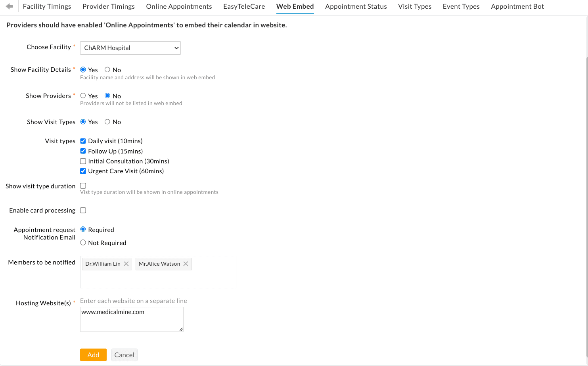Screen dimensions: 588x366
Task: Select Yes for Show Providers
Action: click(83, 95)
